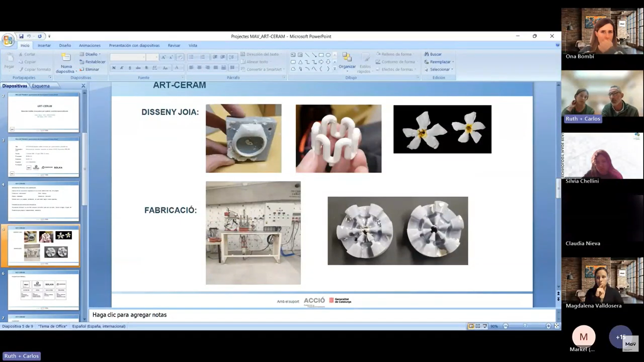
Task: Click the Reemplazar button
Action: [x=440, y=62]
